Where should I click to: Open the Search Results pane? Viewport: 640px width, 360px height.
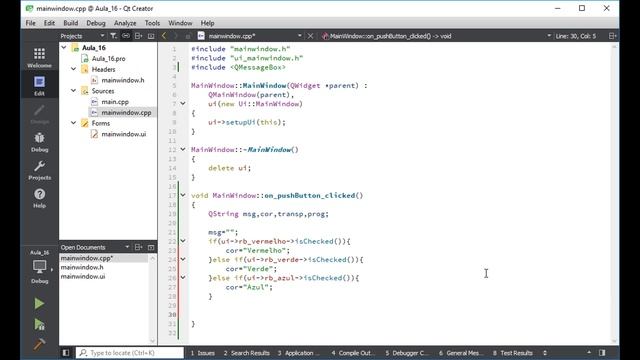(x=247, y=353)
